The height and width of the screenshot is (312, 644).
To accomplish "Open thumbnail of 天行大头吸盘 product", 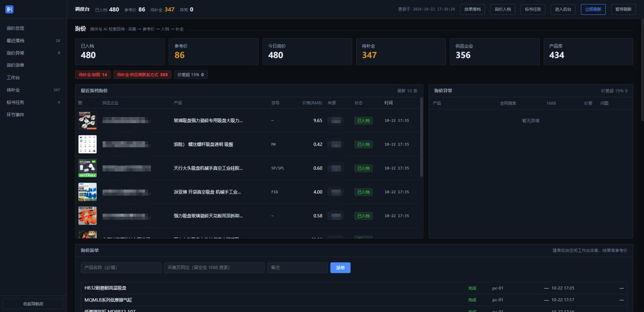I will (87, 168).
